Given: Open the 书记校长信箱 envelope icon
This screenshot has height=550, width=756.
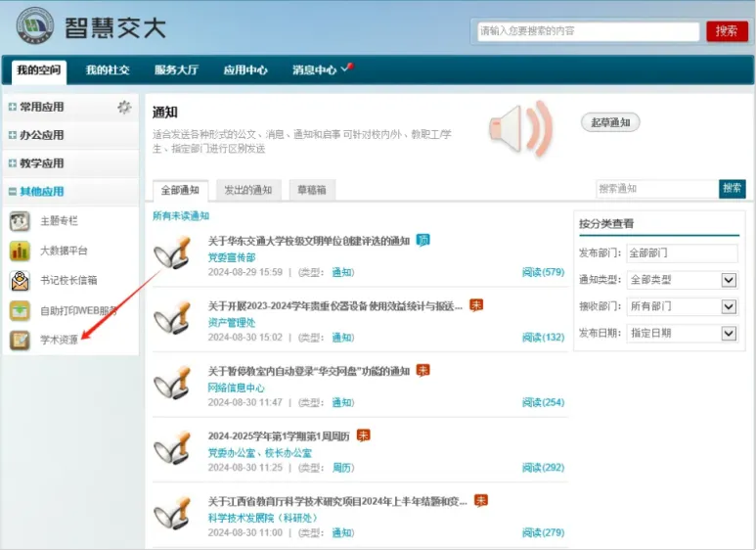Looking at the screenshot, I should point(20,281).
